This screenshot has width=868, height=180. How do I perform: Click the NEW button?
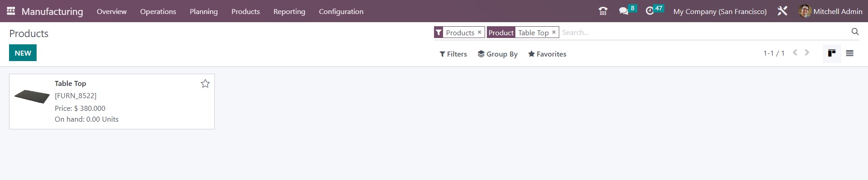pyautogui.click(x=23, y=53)
